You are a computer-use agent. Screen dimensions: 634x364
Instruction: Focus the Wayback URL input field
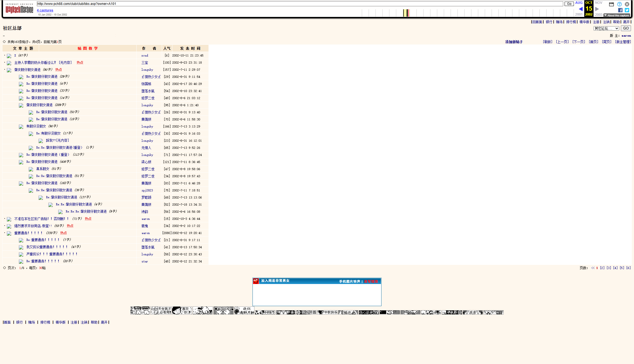(x=300, y=4)
